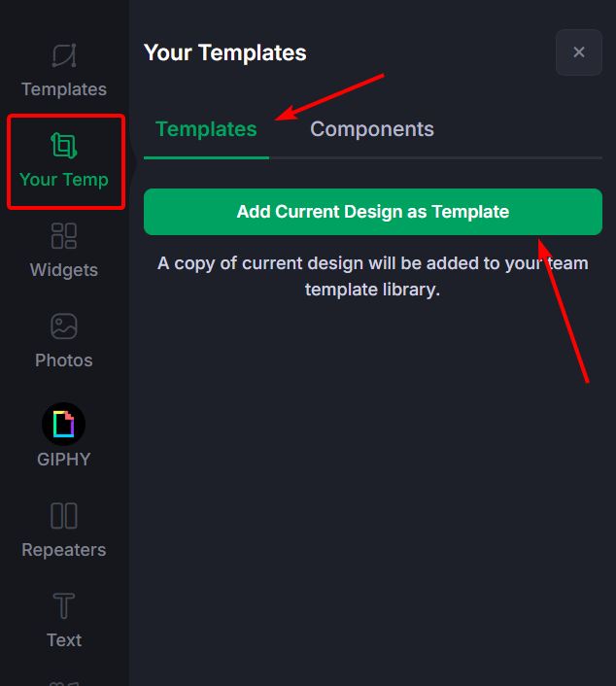Open the Photos panel icon
The width and height of the screenshot is (616, 686).
point(64,326)
